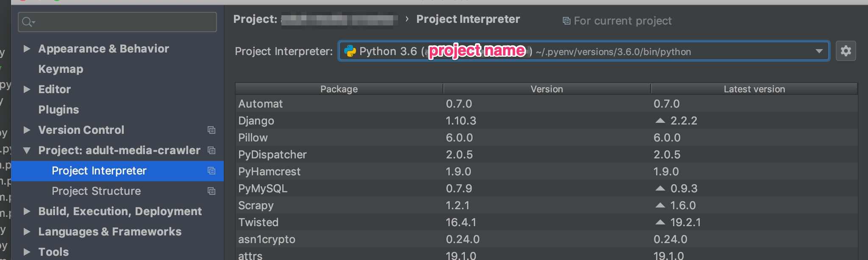
Task: Click the upgrade arrow next to Twisted 19.2.1
Action: (660, 222)
